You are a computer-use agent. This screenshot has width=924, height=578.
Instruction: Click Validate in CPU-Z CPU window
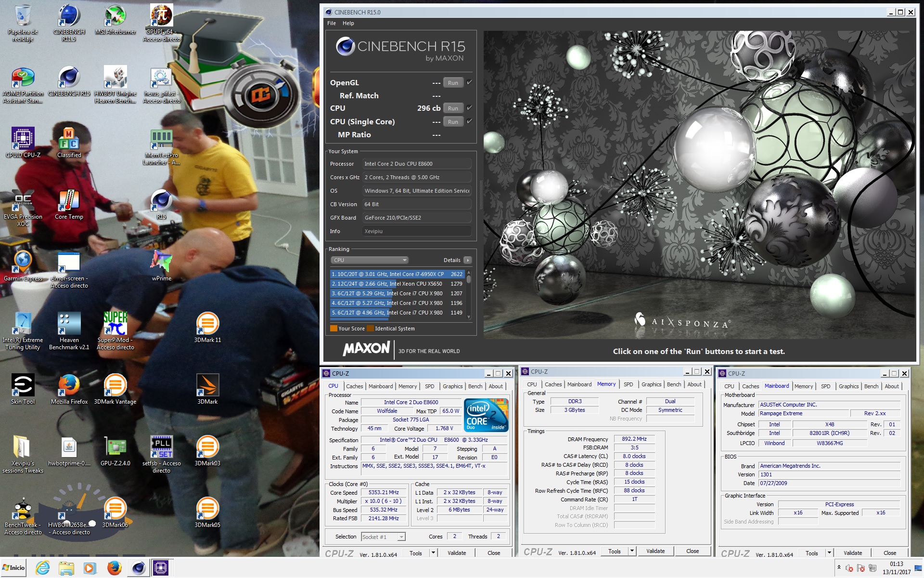(457, 553)
